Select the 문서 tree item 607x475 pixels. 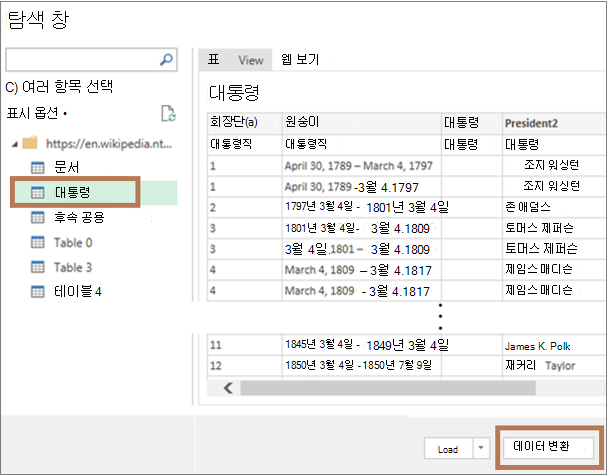tap(67, 168)
